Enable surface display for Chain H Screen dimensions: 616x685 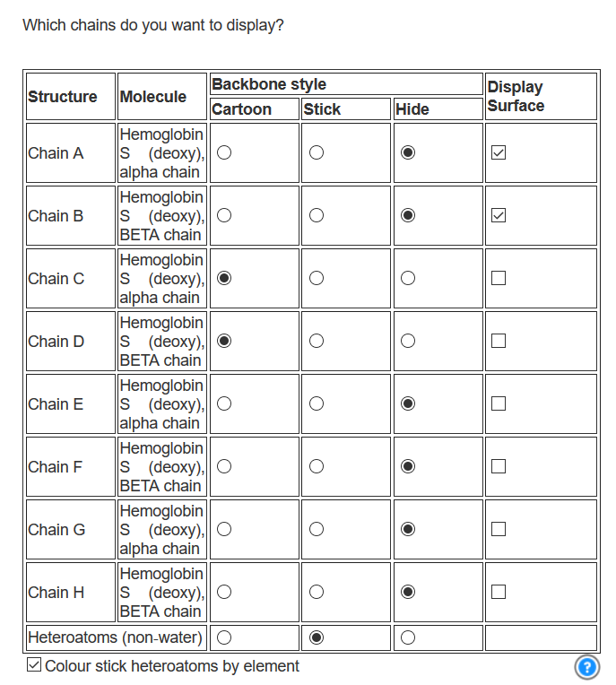(x=499, y=592)
